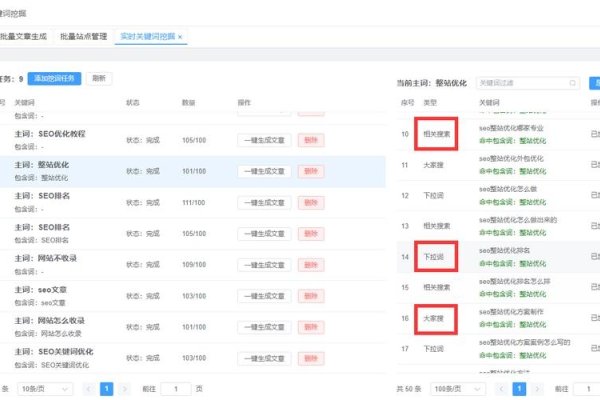Image resolution: width=600 pixels, height=400 pixels.
Task: Click the 大家搜 type in row 11
Action: point(433,165)
